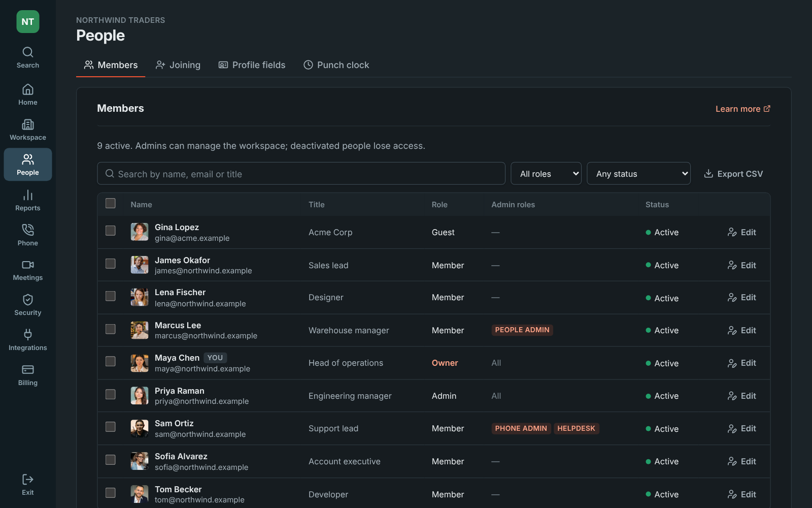Click the HELPDESK badge on Sam Ortiz
The image size is (812, 508).
point(577,428)
